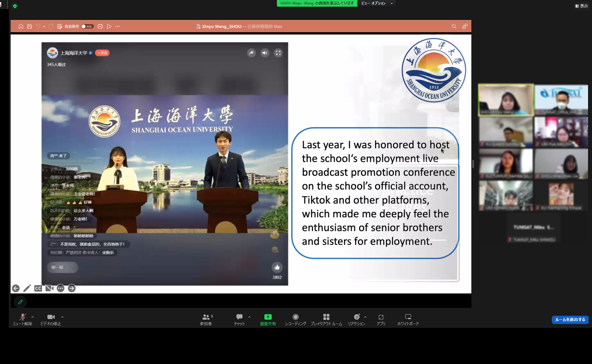The width and height of the screenshot is (592, 364).
Task: Click the green annotation pencil circle
Action: (20, 302)
